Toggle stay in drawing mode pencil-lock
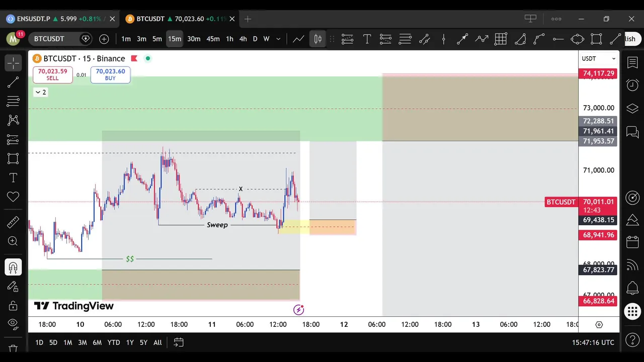 pos(13,286)
